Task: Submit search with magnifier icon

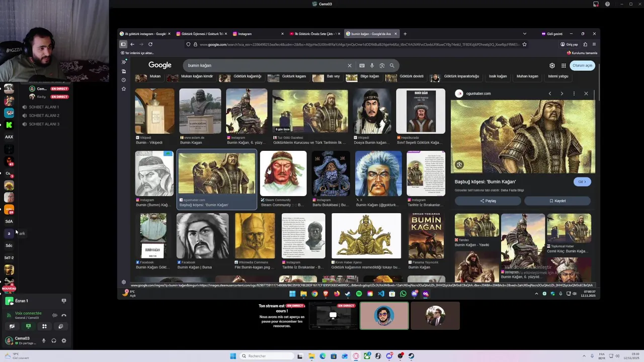Action: tap(392, 65)
